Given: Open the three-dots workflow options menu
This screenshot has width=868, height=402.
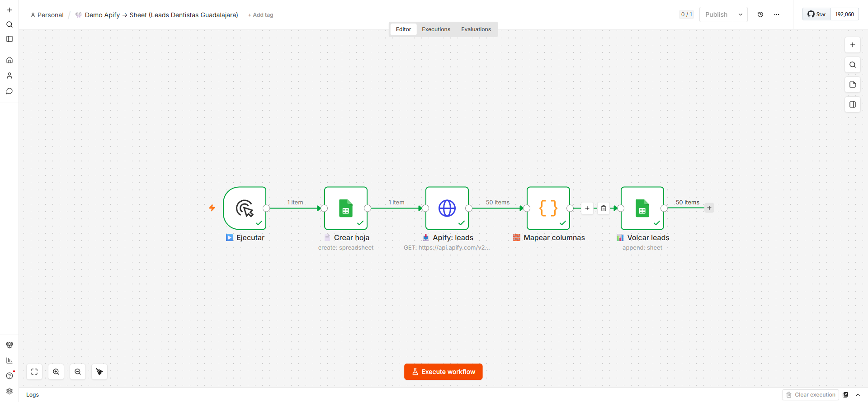Looking at the screenshot, I should pyautogui.click(x=777, y=14).
